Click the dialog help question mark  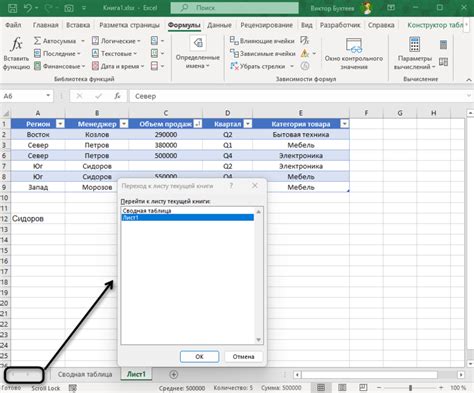tap(231, 186)
